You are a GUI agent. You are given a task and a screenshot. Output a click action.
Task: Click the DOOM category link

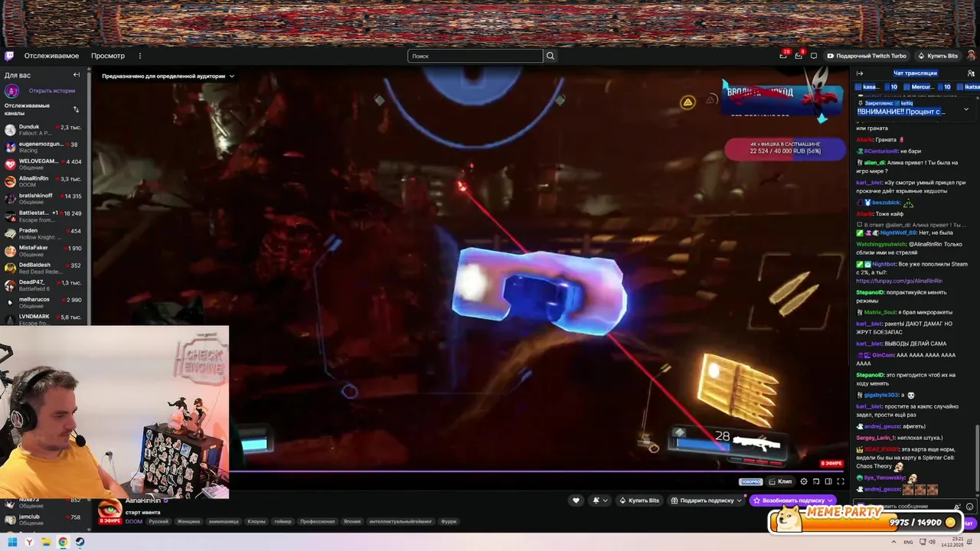tap(133, 521)
